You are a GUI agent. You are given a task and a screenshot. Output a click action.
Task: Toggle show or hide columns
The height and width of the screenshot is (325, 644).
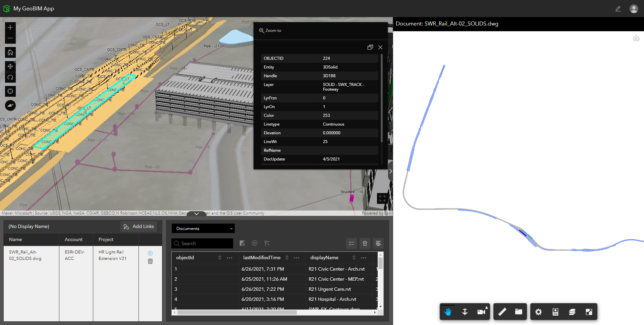tap(378, 243)
